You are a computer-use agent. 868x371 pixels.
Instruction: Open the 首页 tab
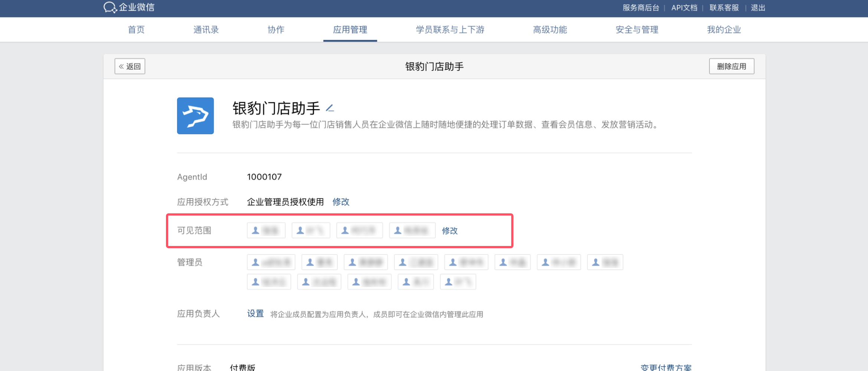click(136, 30)
